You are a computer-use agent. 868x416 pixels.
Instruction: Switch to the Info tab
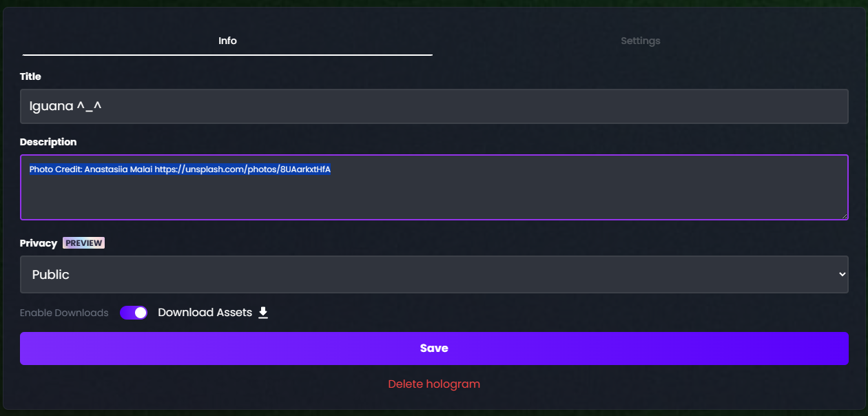(227, 41)
